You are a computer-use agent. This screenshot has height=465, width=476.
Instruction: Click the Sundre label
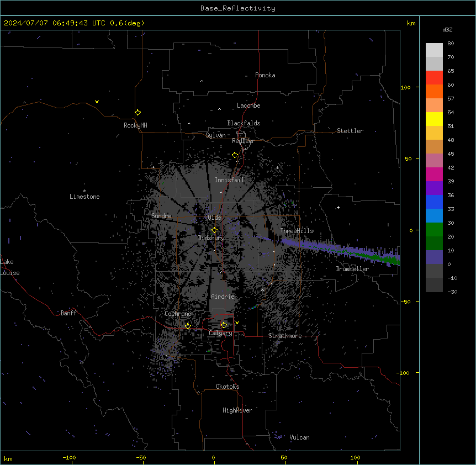(x=161, y=216)
